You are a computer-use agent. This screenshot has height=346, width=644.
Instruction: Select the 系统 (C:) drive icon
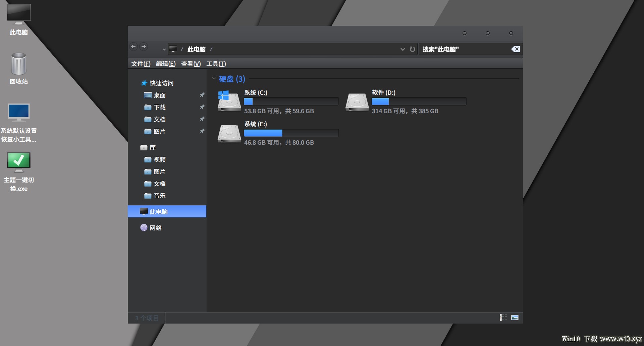[229, 101]
